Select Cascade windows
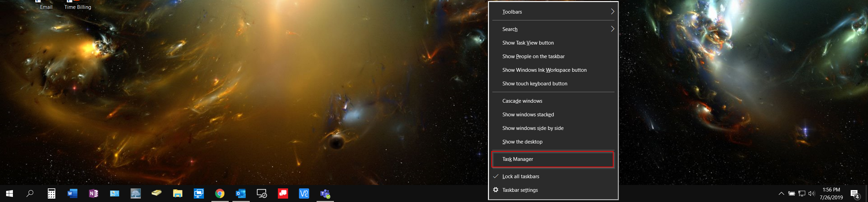This screenshot has width=868, height=202. click(553, 101)
